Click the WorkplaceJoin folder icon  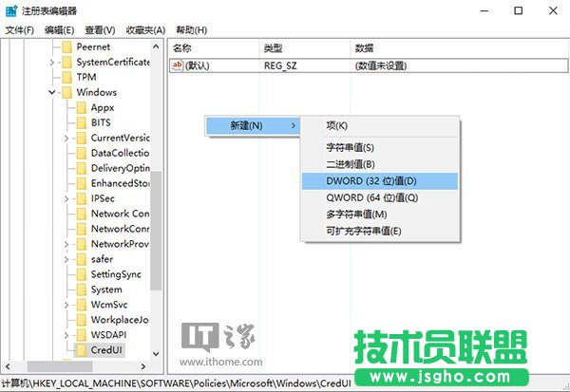pos(82,320)
